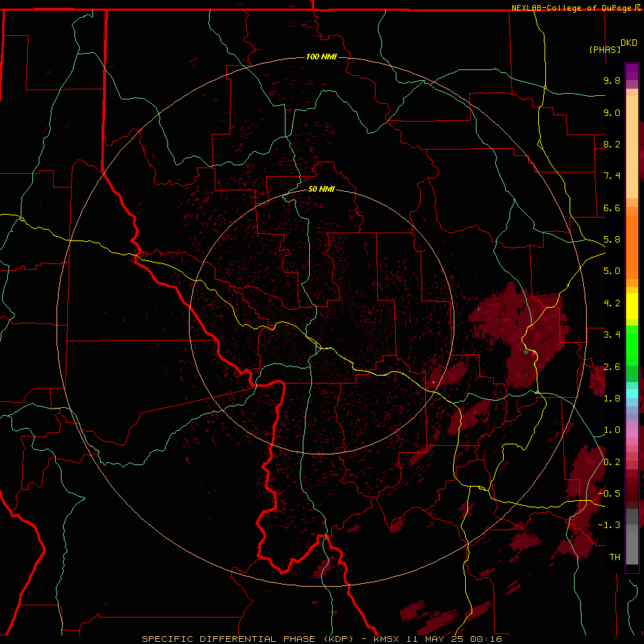
Task: Click the [PHAS] unit label
Action: 605,49
